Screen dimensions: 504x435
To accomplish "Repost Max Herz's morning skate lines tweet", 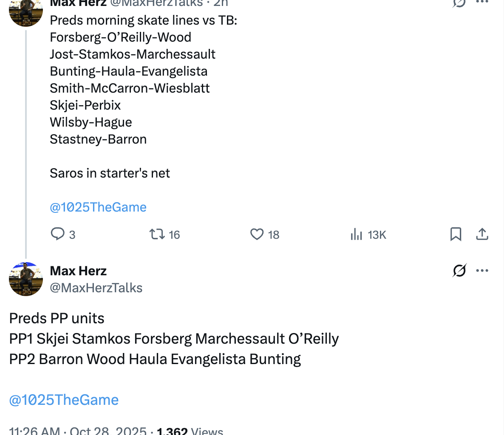I will click(156, 234).
